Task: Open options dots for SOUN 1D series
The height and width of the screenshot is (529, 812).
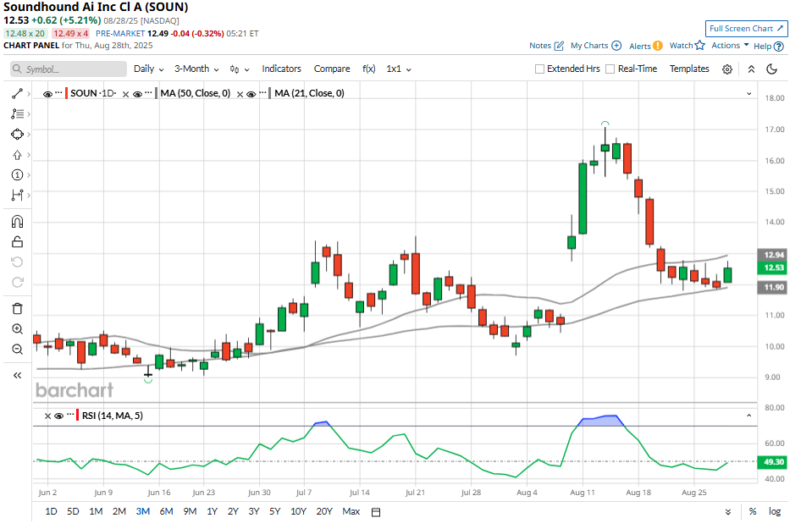Action: pyautogui.click(x=58, y=93)
